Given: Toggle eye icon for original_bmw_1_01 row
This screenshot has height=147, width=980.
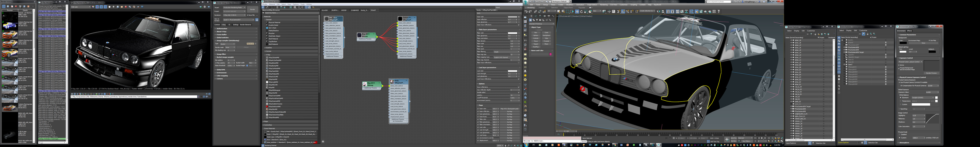Looking at the screenshot, I should (791, 114).
